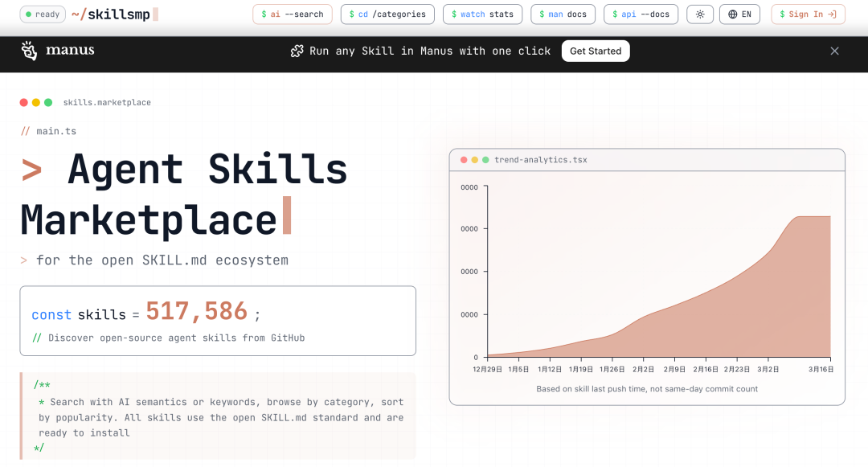Click the 3月2日 label on the chart axis
Viewport: 868px width, 467px height.
pyautogui.click(x=768, y=369)
